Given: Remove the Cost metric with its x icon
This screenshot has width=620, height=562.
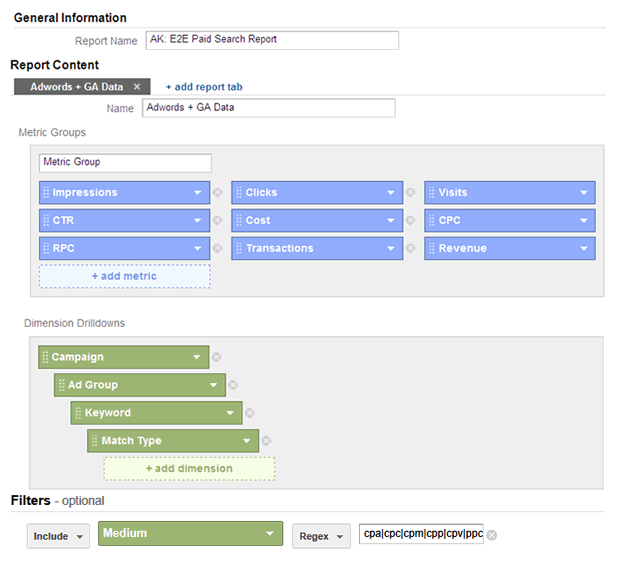Looking at the screenshot, I should click(x=410, y=220).
